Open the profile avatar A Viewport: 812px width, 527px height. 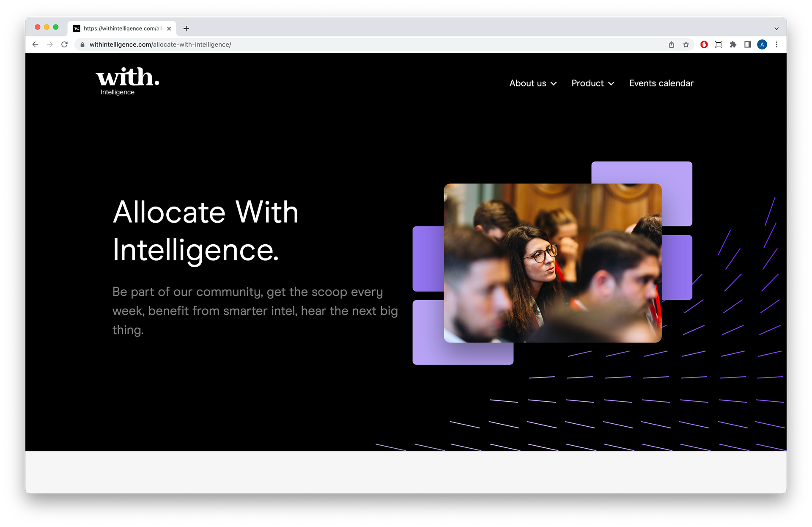[x=762, y=44]
